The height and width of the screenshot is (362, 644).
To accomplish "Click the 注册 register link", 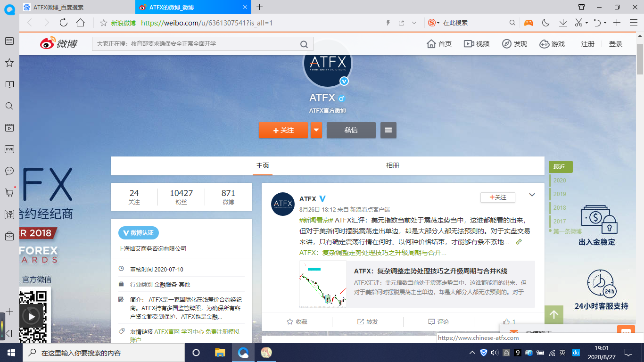I will click(588, 44).
